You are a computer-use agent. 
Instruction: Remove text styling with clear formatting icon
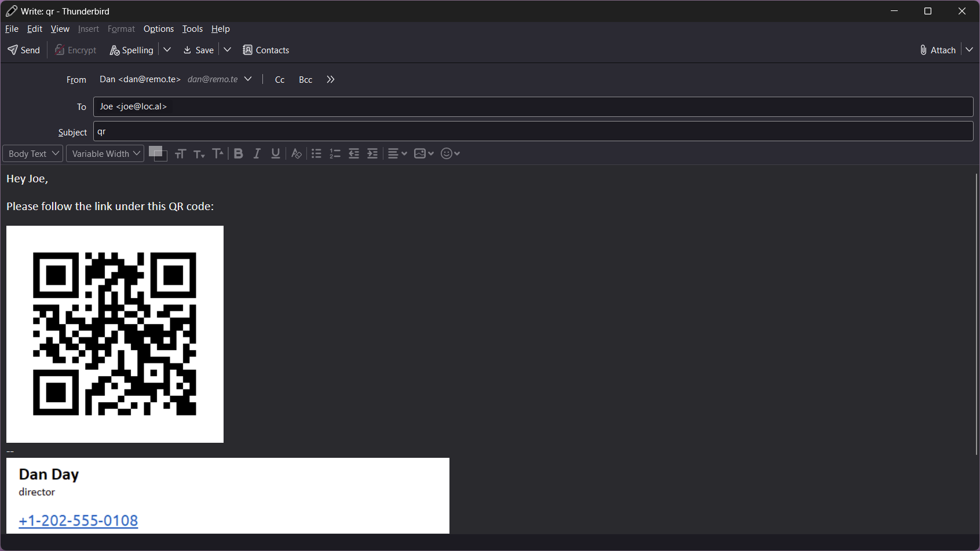coord(296,153)
